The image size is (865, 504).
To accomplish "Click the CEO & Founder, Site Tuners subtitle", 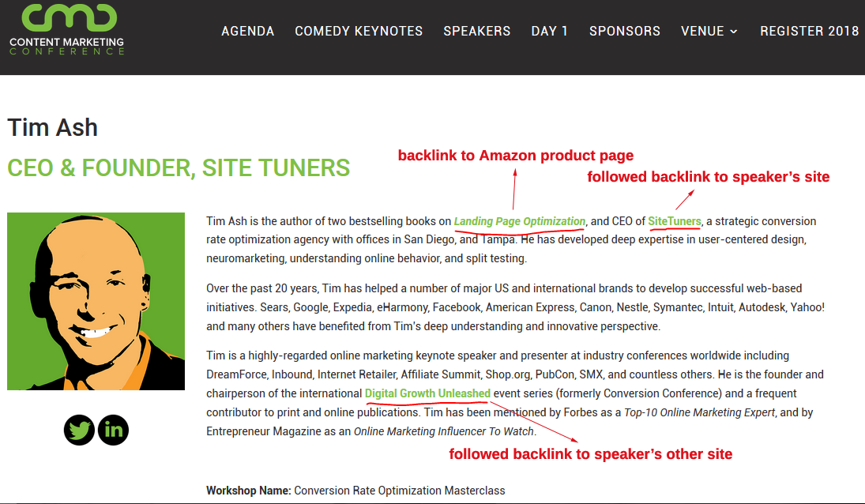I will tap(179, 167).
